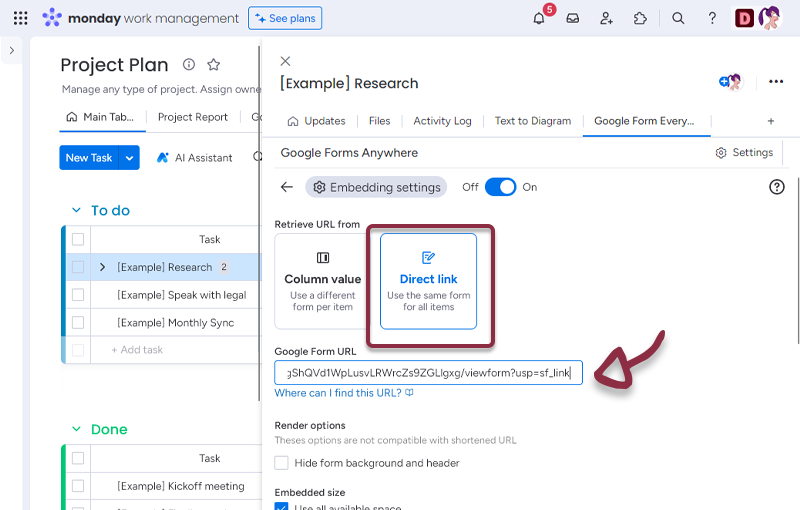Collapse the To do group

pyautogui.click(x=76, y=210)
